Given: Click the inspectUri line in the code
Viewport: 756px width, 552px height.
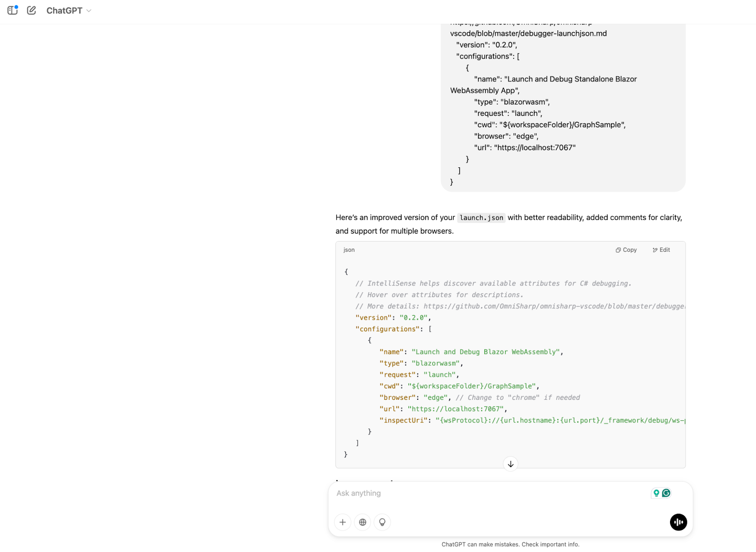Looking at the screenshot, I should pyautogui.click(x=520, y=421).
